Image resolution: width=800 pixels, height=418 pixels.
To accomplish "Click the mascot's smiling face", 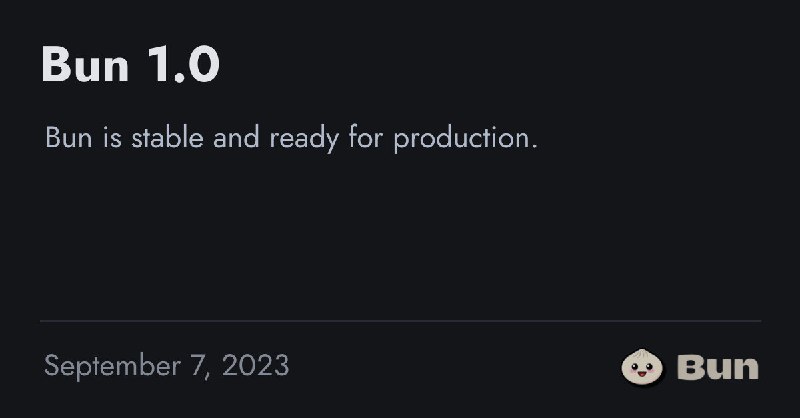I will click(642, 368).
